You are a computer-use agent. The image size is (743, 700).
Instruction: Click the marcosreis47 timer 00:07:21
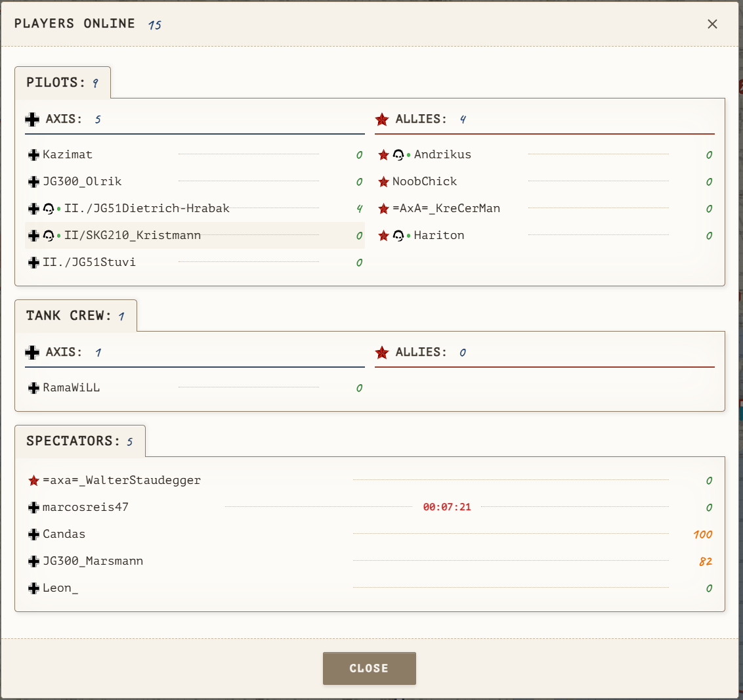(447, 507)
